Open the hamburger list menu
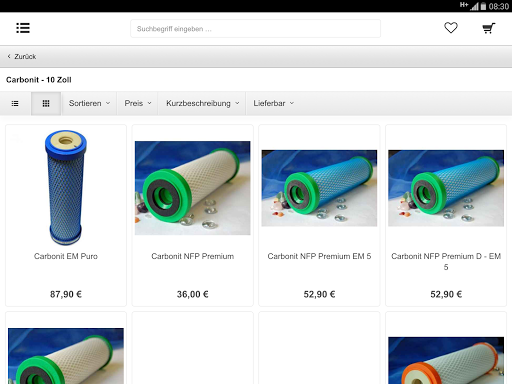Screen dimensions: 512x384 click(23, 28)
